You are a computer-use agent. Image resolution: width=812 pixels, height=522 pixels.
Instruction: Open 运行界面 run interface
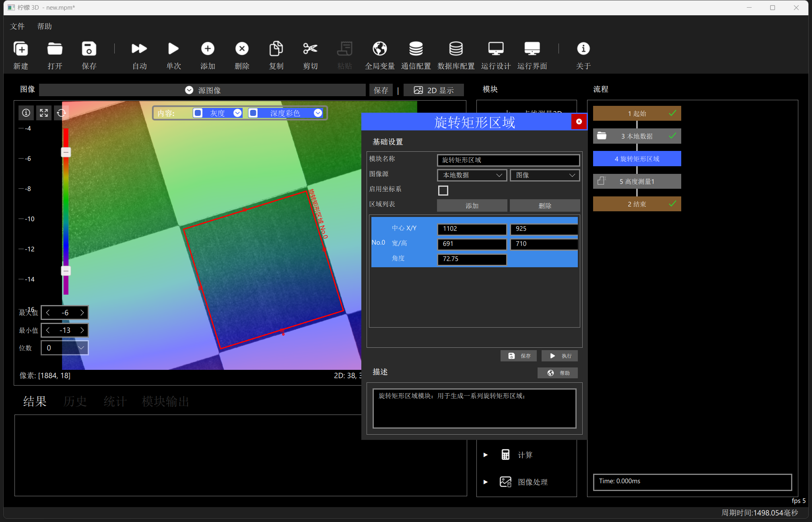(x=532, y=49)
